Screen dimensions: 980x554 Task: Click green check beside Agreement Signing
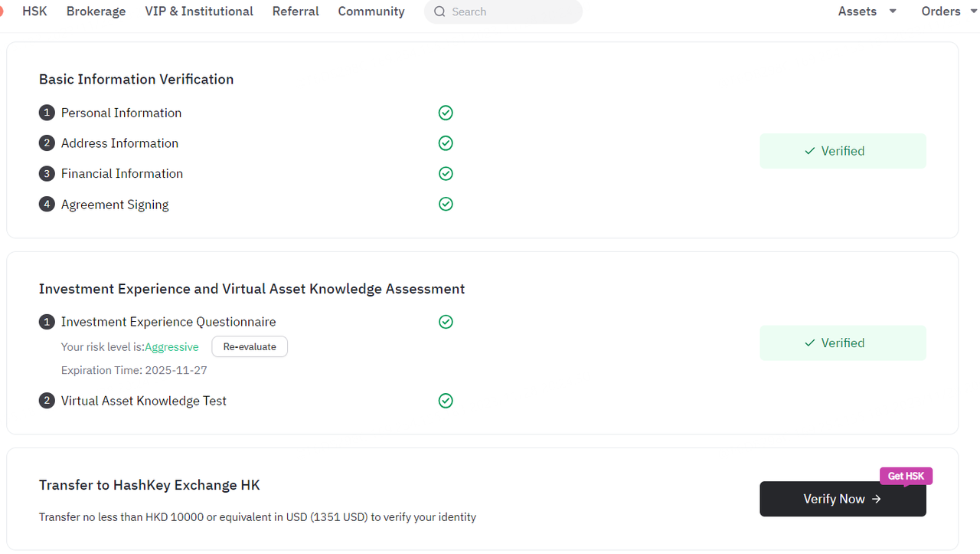coord(446,204)
